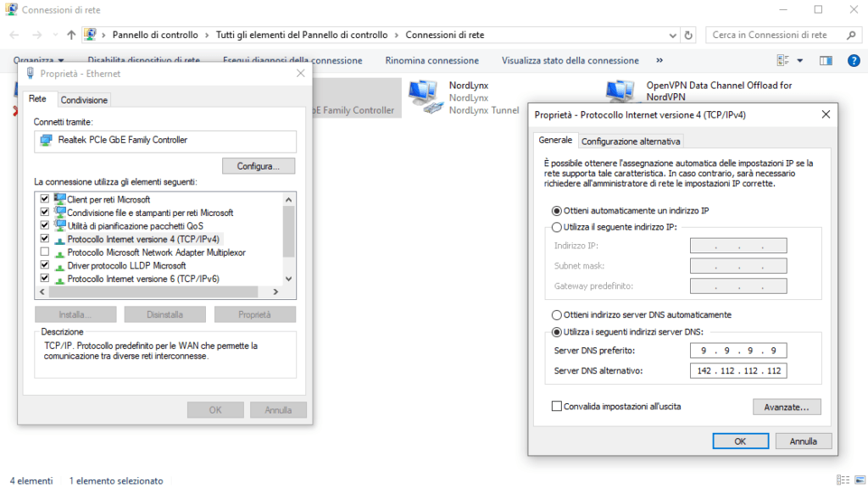Confirm IPv4 properties with OK
Screen dimensions: 868x488
click(740, 441)
